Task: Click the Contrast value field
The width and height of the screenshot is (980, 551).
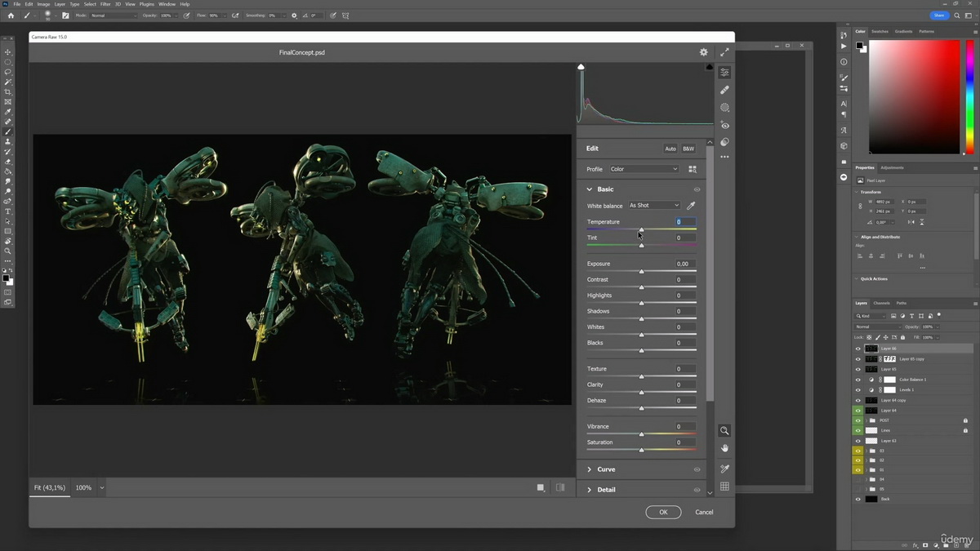Action: (x=686, y=280)
